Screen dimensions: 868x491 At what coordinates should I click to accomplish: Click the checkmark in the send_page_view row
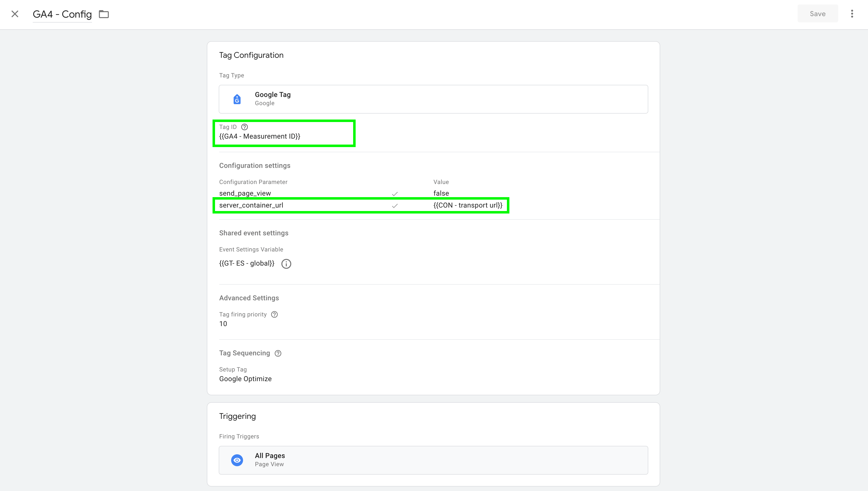395,194
